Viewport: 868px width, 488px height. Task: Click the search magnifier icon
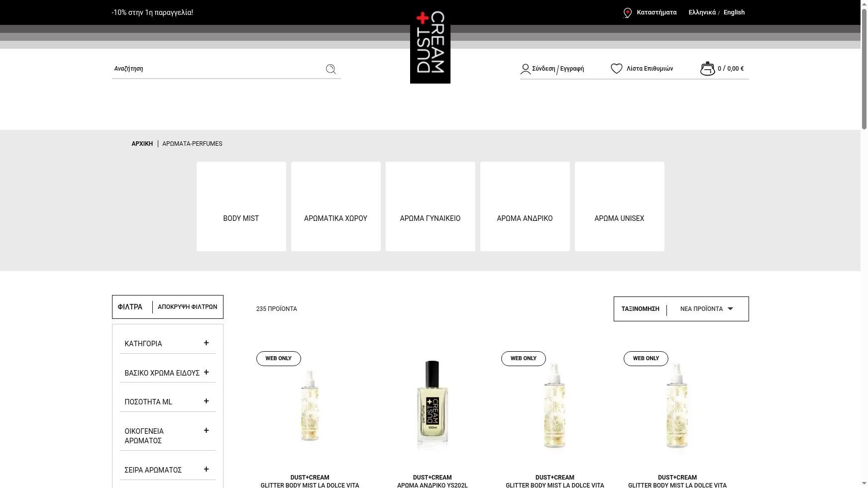(330, 69)
